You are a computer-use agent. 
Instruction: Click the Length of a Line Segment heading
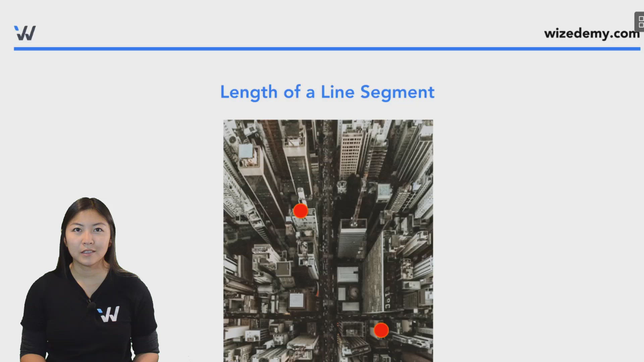click(x=327, y=92)
